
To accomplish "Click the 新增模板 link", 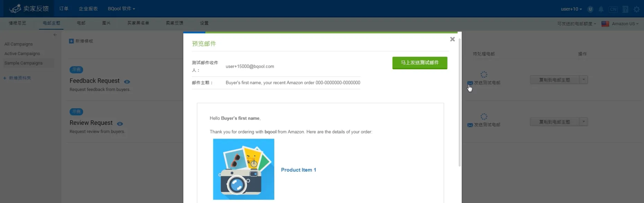I will [x=84, y=41].
